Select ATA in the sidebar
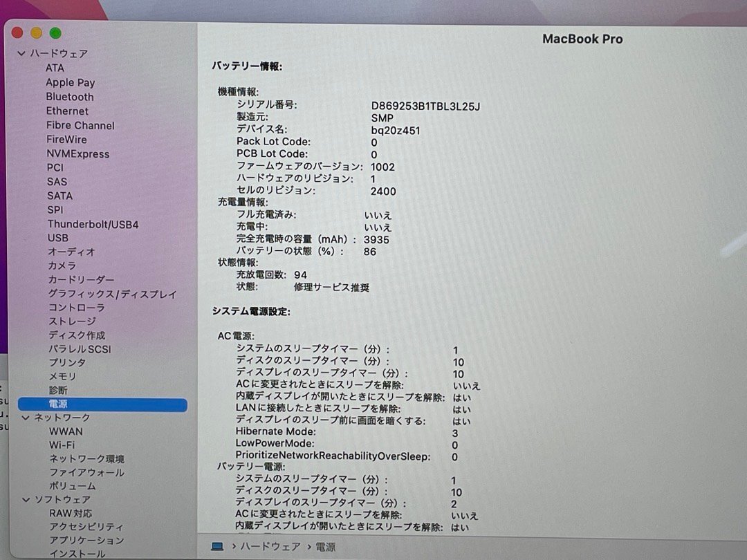This screenshot has width=747, height=560. pyautogui.click(x=55, y=68)
